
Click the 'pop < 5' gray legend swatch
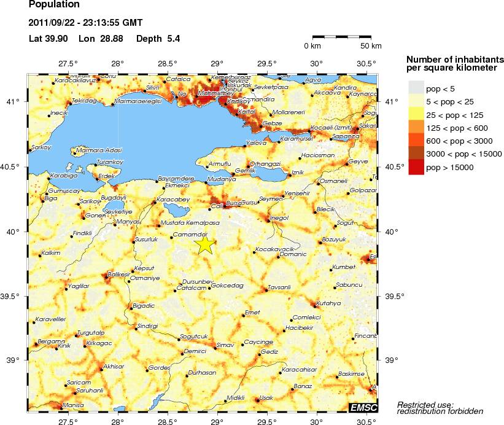coord(416,88)
